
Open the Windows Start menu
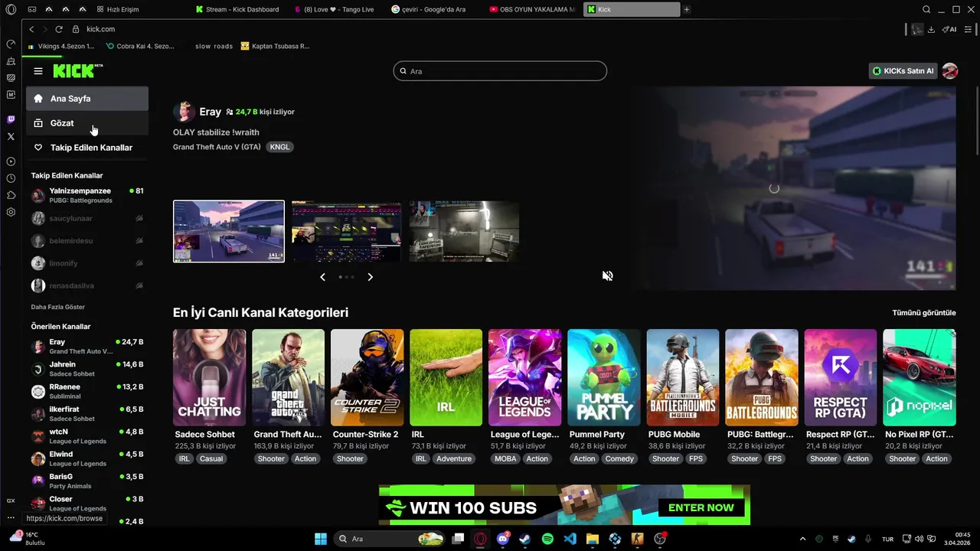(321, 539)
